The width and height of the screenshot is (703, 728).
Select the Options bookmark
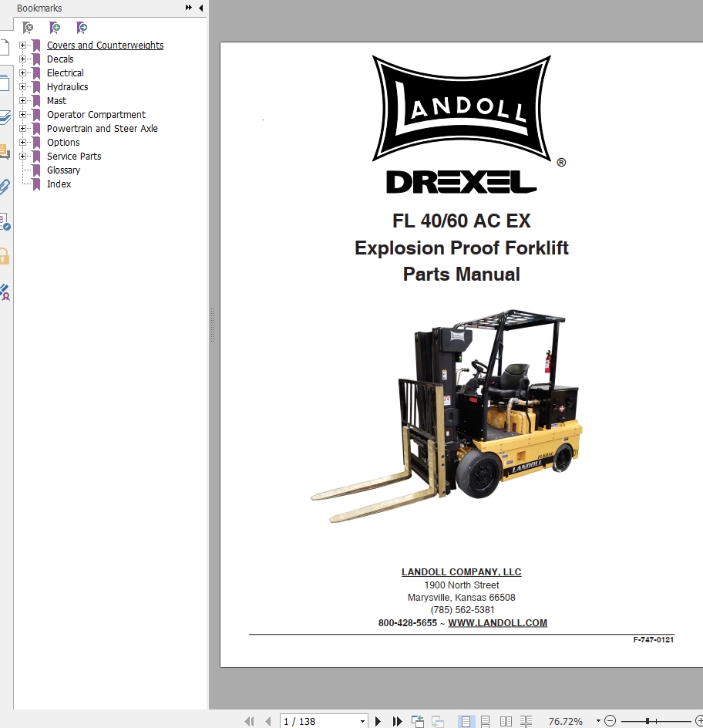pos(63,143)
